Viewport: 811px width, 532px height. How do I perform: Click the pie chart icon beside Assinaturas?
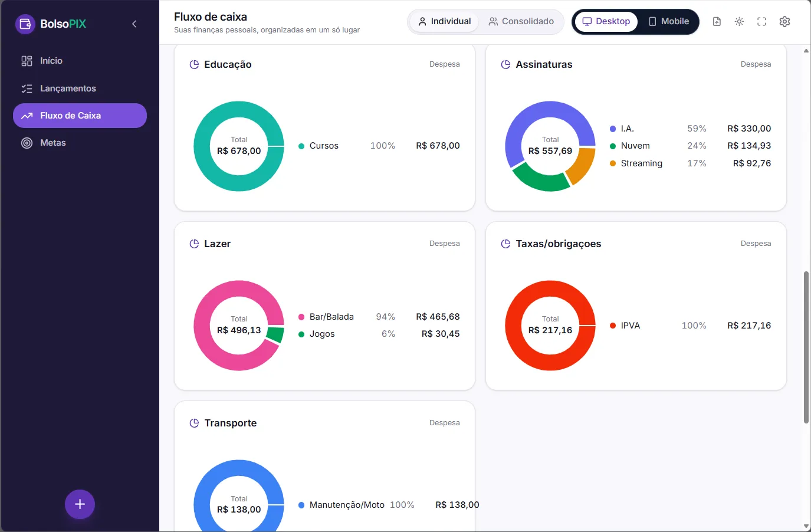[505, 64]
